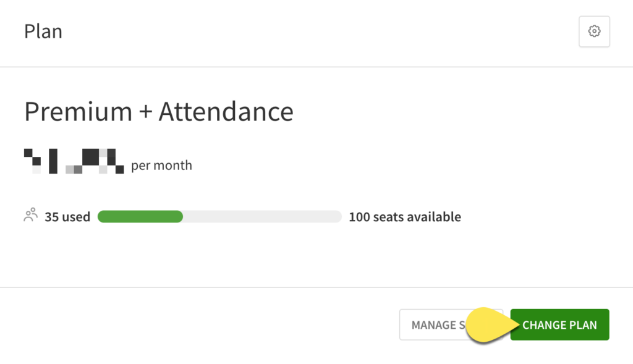Viewport: 633px width, 364px height.
Task: Click the word Premium in the title
Action: click(78, 112)
